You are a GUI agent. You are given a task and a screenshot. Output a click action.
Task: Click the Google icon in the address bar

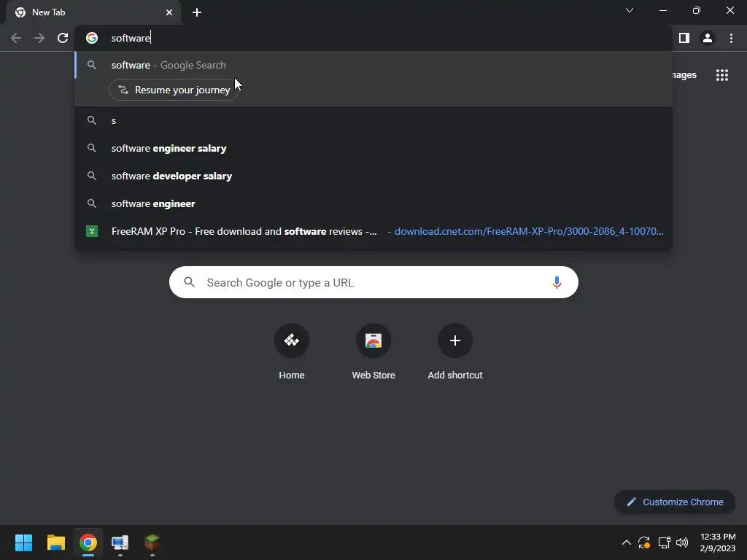point(92,38)
